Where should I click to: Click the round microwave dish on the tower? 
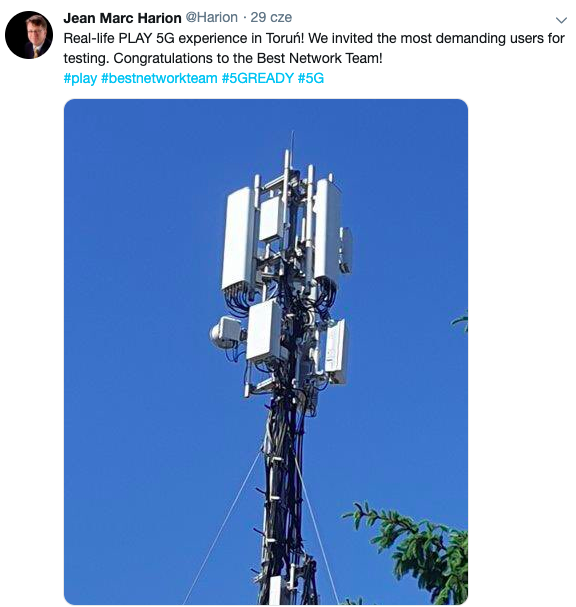coord(215,335)
